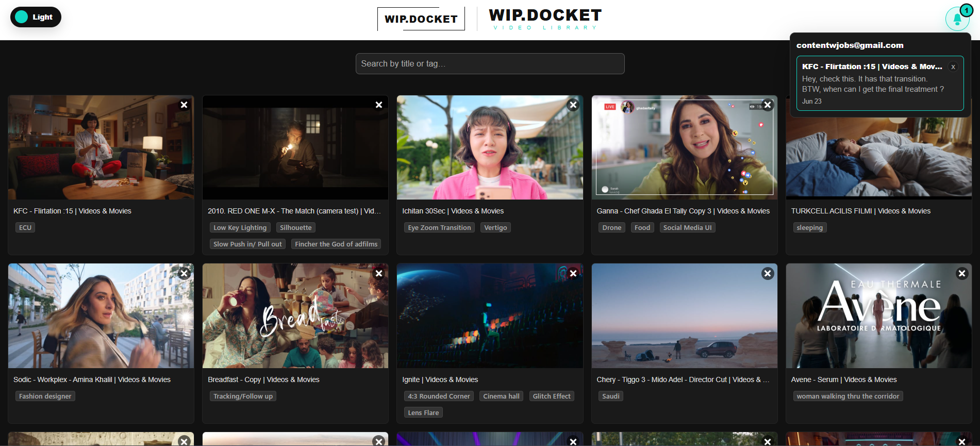Open the Breadfast thumbnail
Image resolution: width=980 pixels, height=446 pixels.
tap(295, 316)
